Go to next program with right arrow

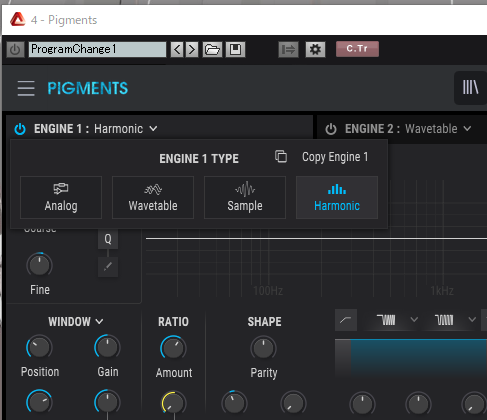point(192,50)
